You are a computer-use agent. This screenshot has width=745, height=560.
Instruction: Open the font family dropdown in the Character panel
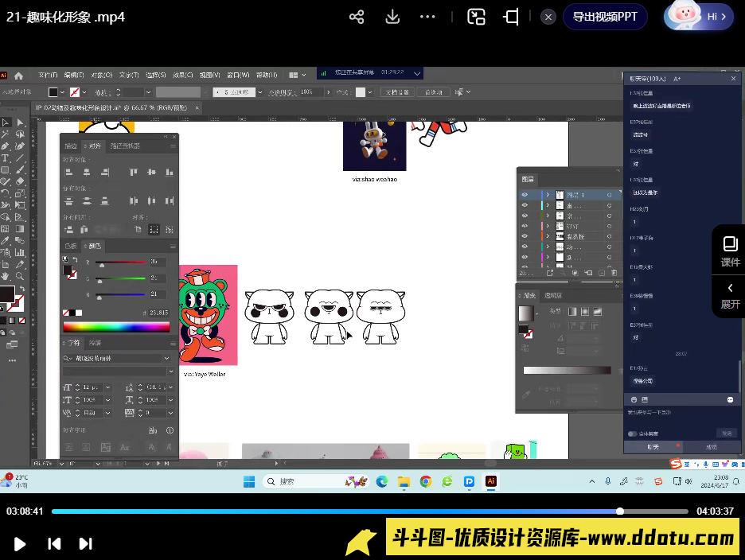tap(117, 359)
